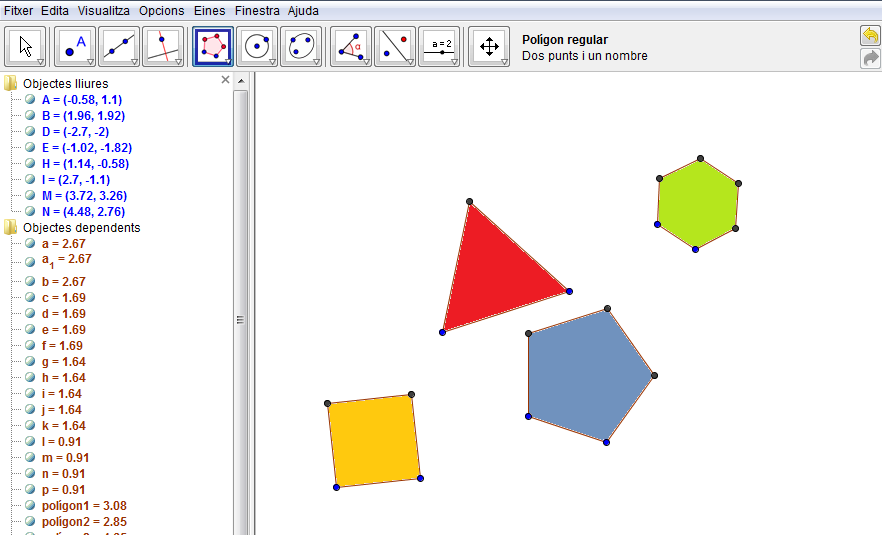Choose the line through two points tool
Screen dimensions: 882x535
[x=118, y=47]
